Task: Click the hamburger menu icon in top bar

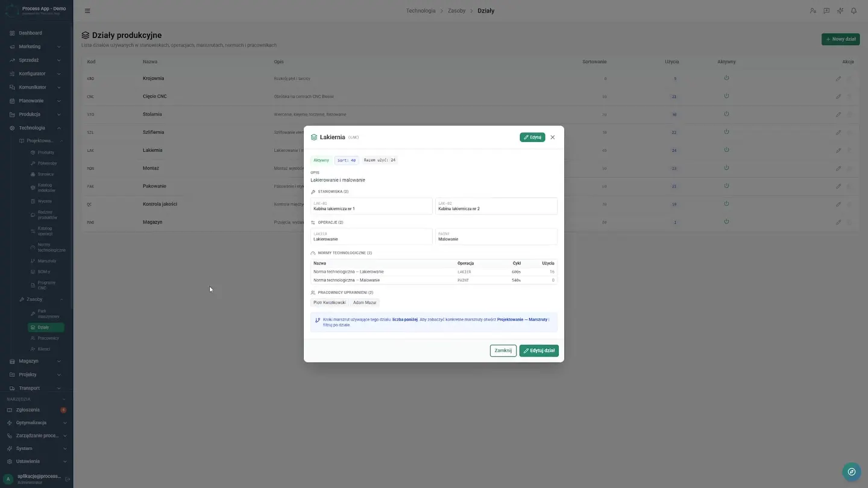Action: click(x=87, y=11)
